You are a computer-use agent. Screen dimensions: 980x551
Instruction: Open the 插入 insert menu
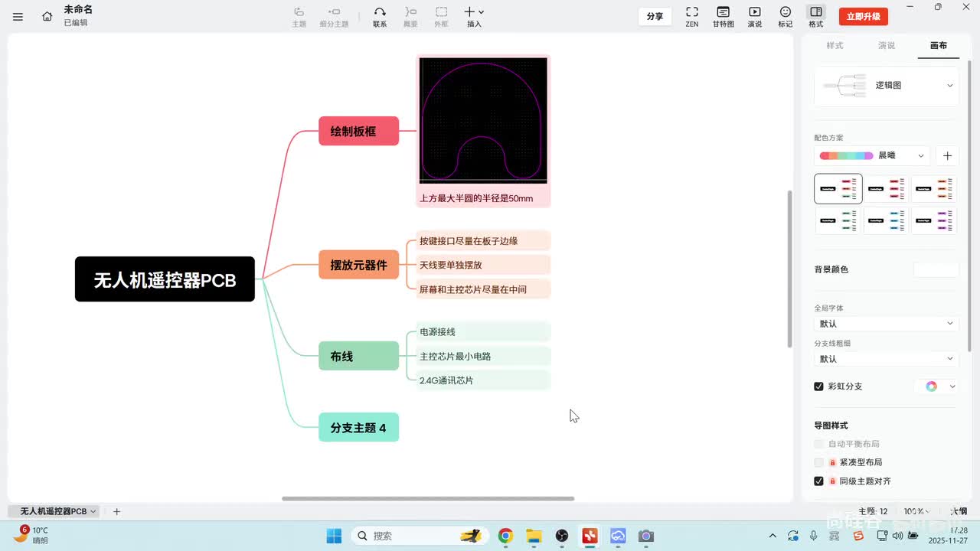(475, 17)
